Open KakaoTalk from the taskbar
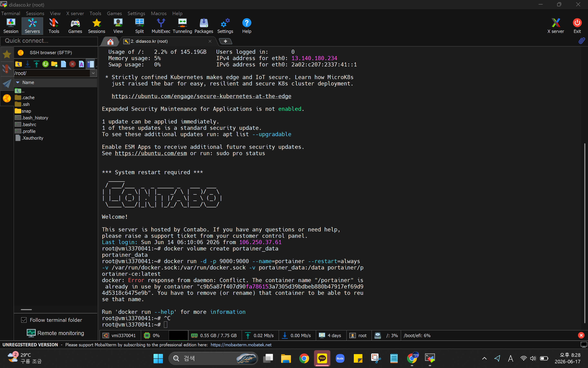The width and height of the screenshot is (588, 368). (322, 358)
